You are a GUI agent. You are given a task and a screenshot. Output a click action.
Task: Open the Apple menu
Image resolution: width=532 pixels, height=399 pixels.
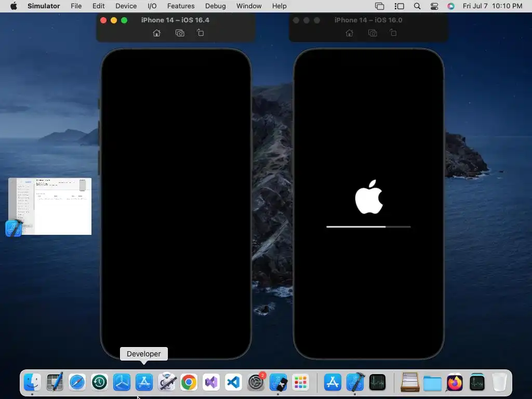[x=14, y=6]
